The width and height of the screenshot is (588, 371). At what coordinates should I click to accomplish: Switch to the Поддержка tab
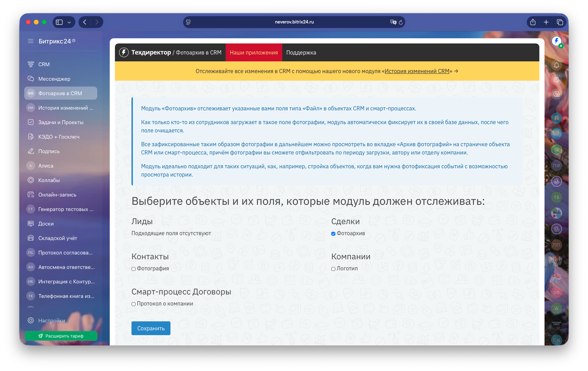(301, 52)
